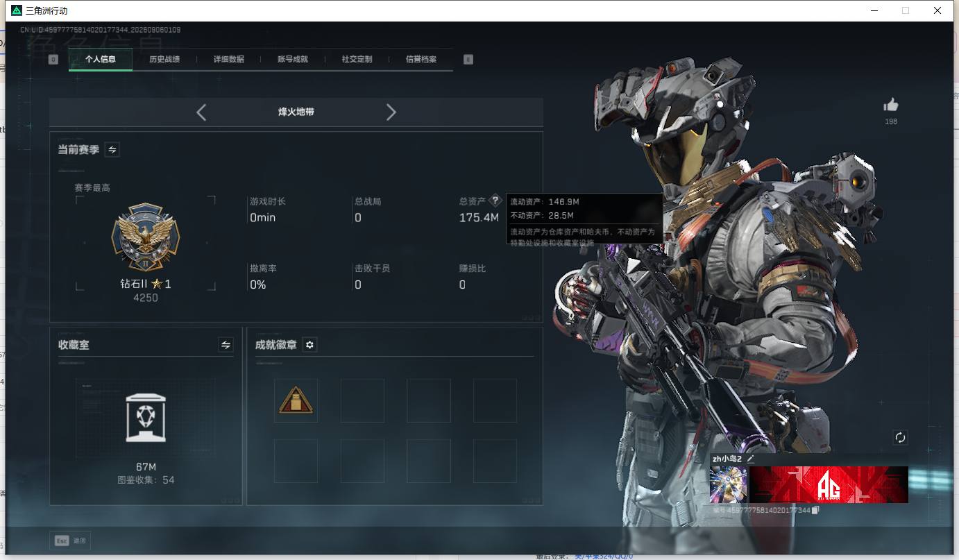959x560 pixels.
Task: Select the triangle achievement badge
Action: [x=296, y=400]
